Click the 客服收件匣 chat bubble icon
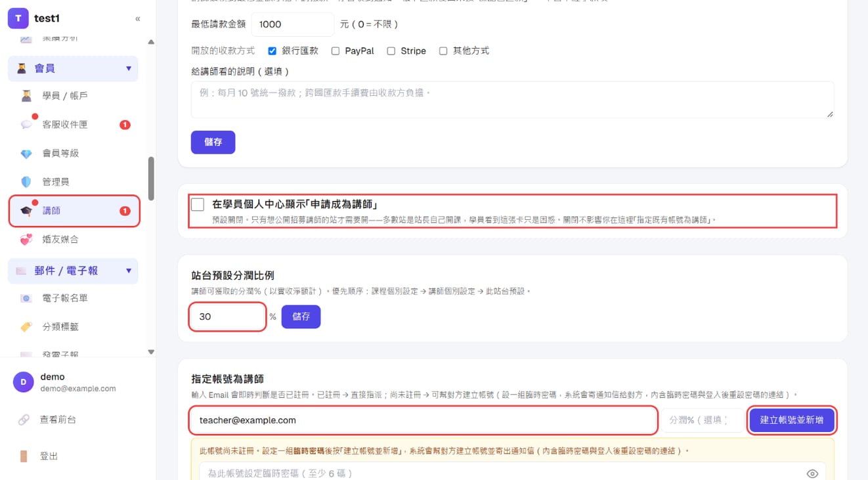This screenshot has height=480, width=868. click(26, 124)
